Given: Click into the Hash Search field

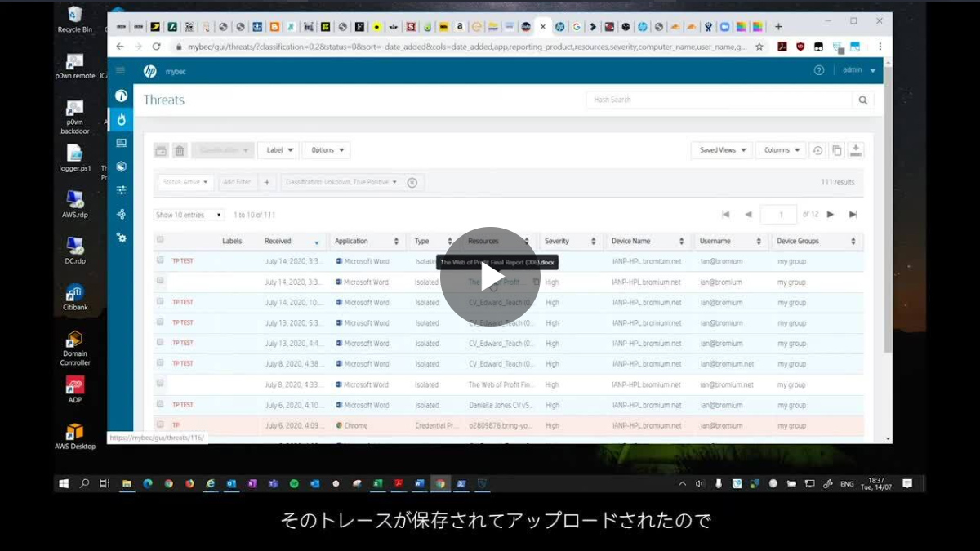Looking at the screenshot, I should [x=719, y=100].
